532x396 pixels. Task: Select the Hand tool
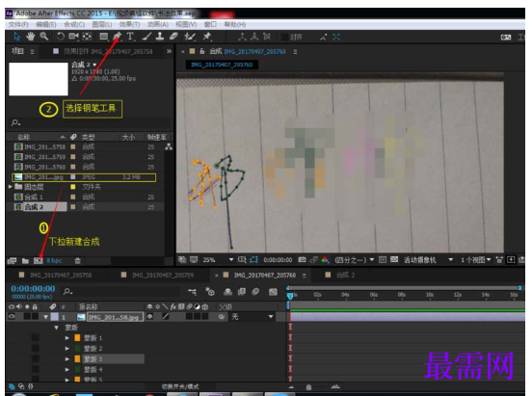tap(30, 37)
